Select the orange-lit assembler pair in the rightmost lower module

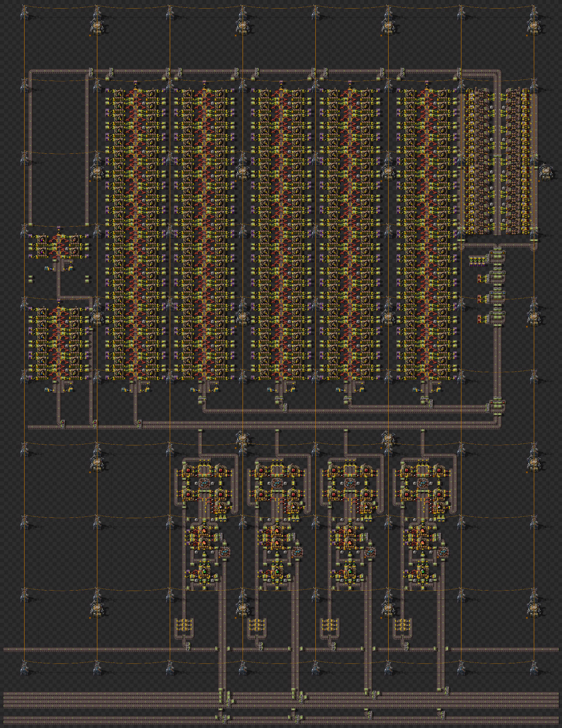422,537
